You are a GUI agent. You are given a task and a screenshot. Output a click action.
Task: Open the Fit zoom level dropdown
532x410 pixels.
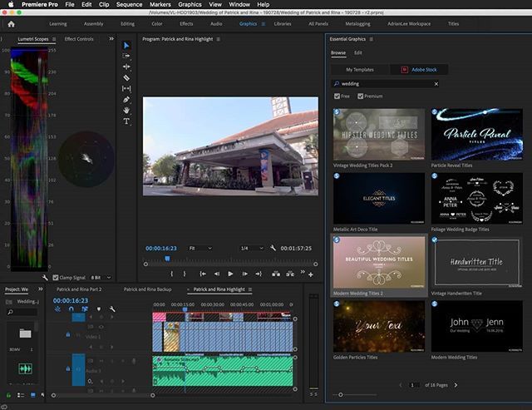[x=200, y=248]
